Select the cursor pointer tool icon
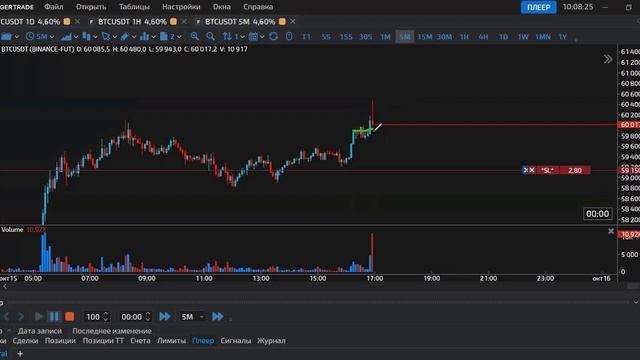Screen dimensions: 640x360 click(106, 37)
